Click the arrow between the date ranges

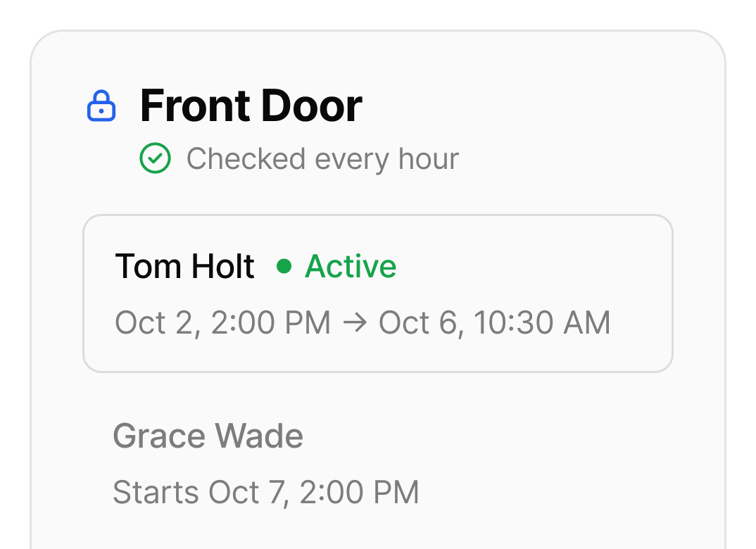[355, 322]
